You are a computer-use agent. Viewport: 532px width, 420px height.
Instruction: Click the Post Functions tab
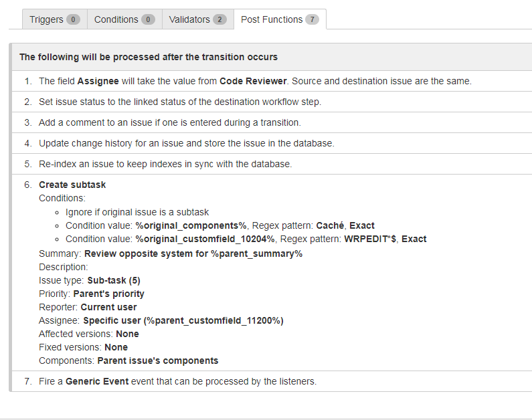click(x=271, y=19)
